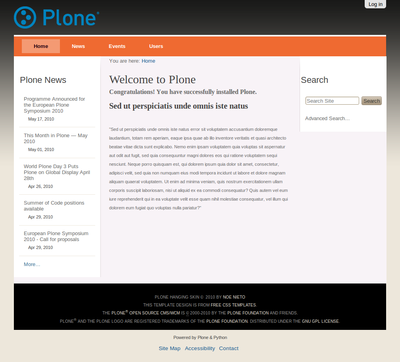Image resolution: width=400 pixels, height=362 pixels.
Task: Open the Events tab
Action: tap(117, 46)
